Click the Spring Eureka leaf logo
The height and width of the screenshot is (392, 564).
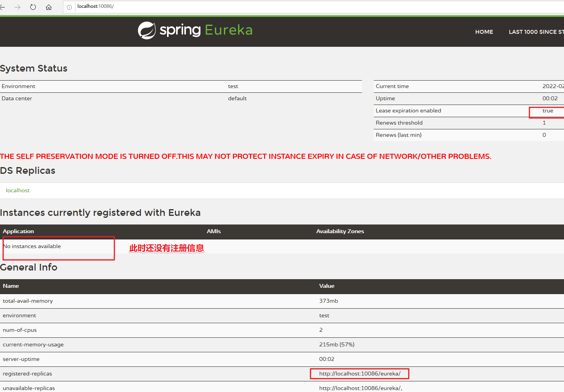pyautogui.click(x=147, y=30)
